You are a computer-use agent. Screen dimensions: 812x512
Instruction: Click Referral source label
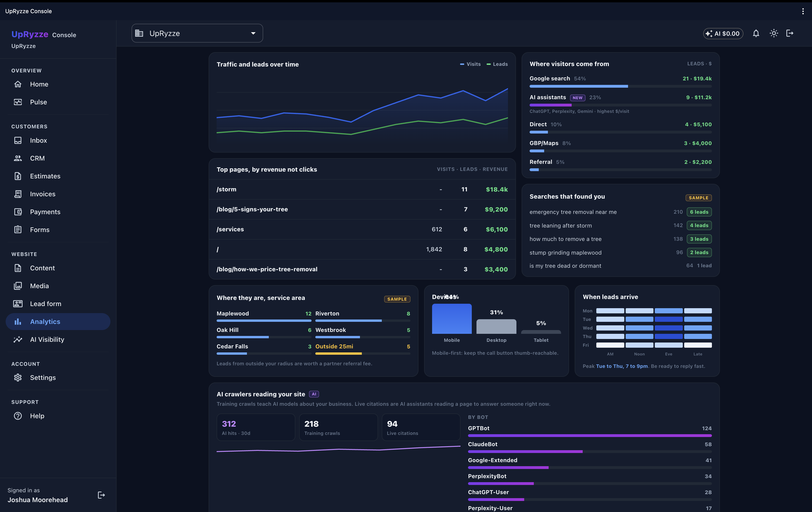point(541,162)
